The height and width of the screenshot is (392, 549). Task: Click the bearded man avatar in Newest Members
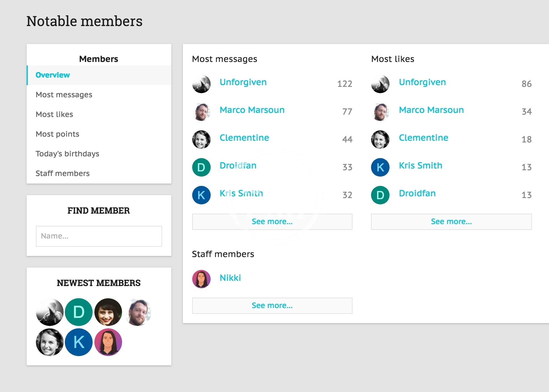click(138, 312)
